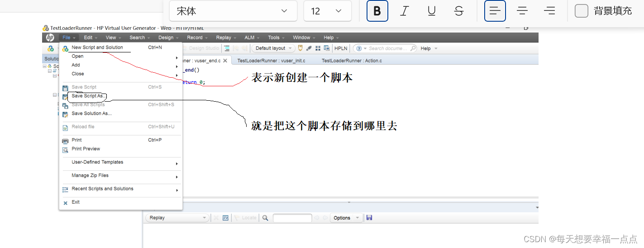Set text alignment to left
Image resolution: width=644 pixels, height=248 pixels.
495,11
